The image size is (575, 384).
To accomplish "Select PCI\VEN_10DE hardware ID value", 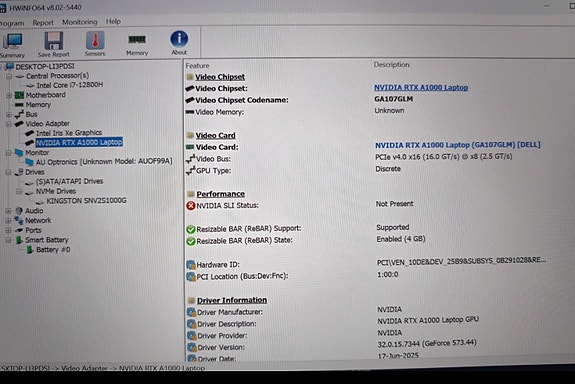I will pyautogui.click(x=461, y=261).
